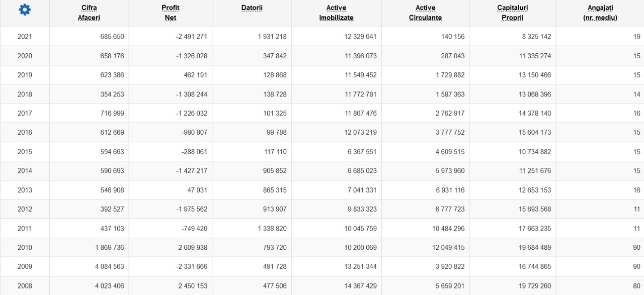The image size is (644, 295).
Task: Click current assets value 12 049 415
Action: pyautogui.click(x=449, y=247)
